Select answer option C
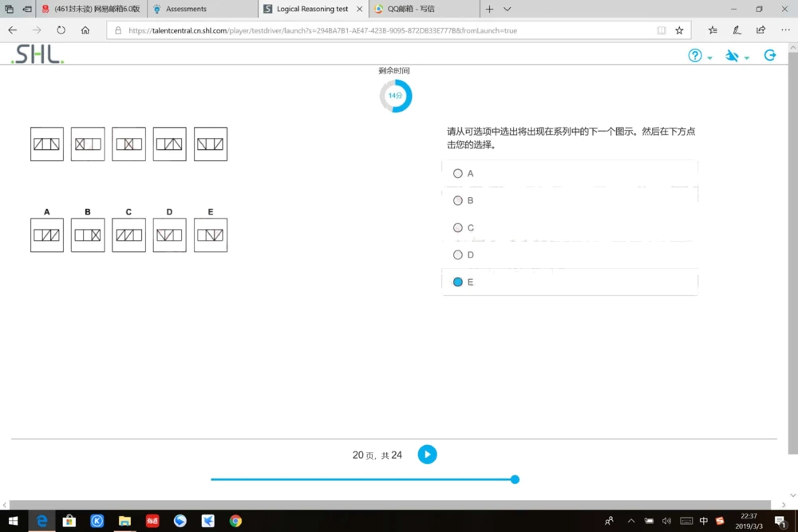The height and width of the screenshot is (532, 798). pyautogui.click(x=458, y=227)
